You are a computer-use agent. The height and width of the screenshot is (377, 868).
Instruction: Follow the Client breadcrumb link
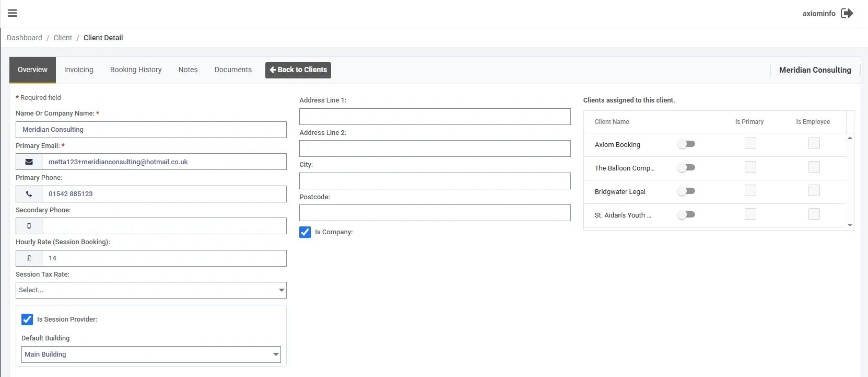[63, 38]
